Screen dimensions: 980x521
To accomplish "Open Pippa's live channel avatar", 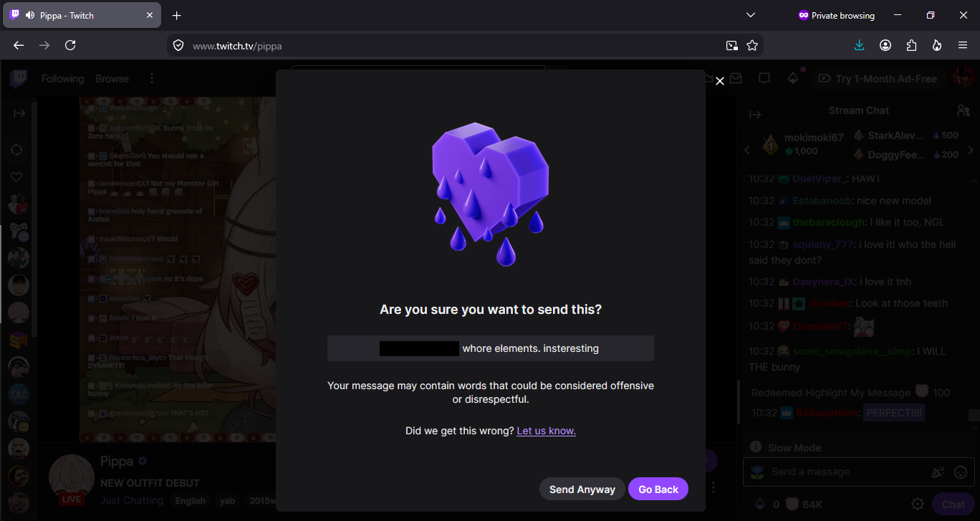I will [71, 478].
